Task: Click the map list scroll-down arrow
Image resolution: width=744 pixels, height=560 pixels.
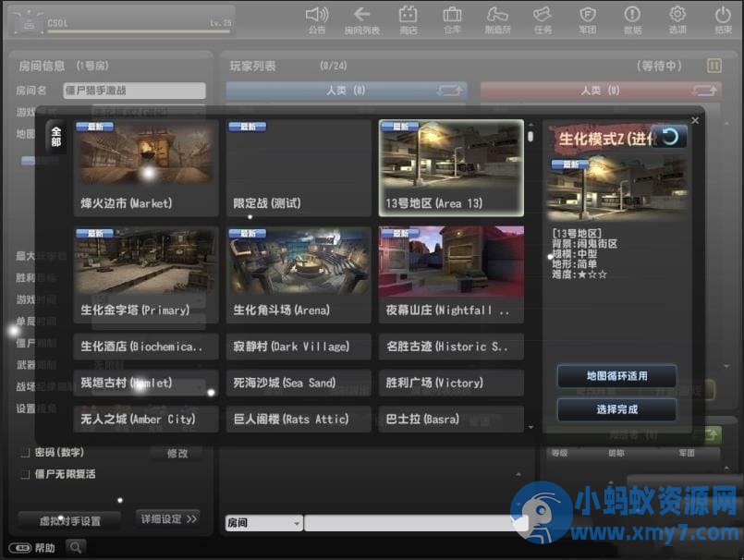Action: point(531,427)
